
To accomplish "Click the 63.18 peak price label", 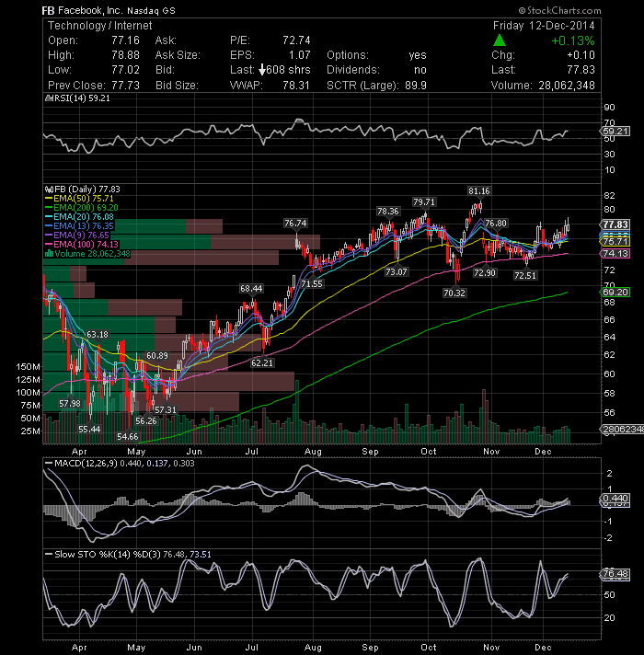I will pyautogui.click(x=98, y=334).
